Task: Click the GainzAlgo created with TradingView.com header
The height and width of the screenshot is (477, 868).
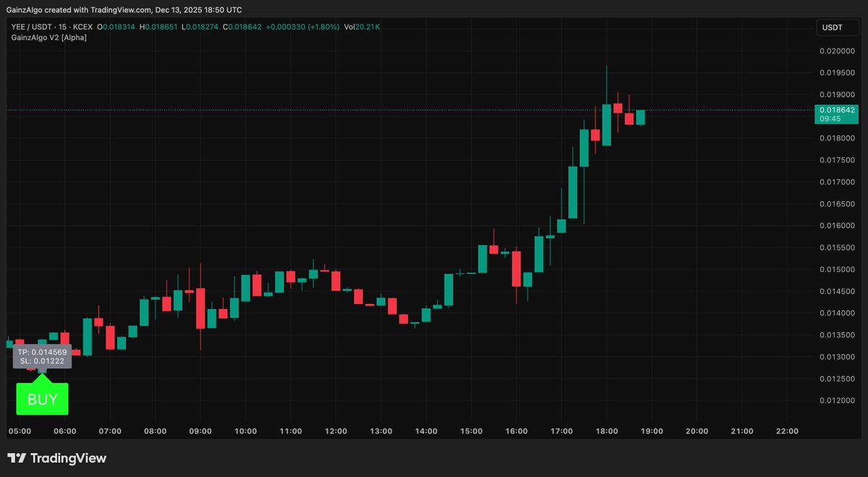Action: (x=123, y=9)
